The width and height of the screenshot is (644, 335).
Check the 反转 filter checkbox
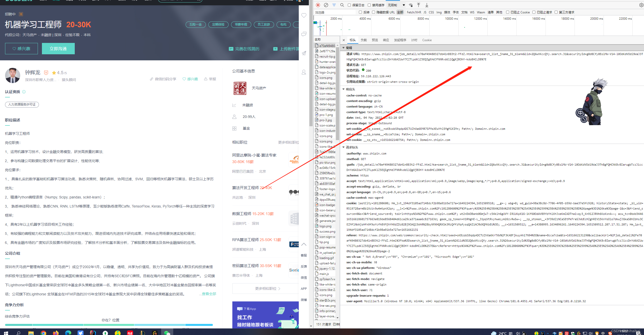tap(360, 12)
